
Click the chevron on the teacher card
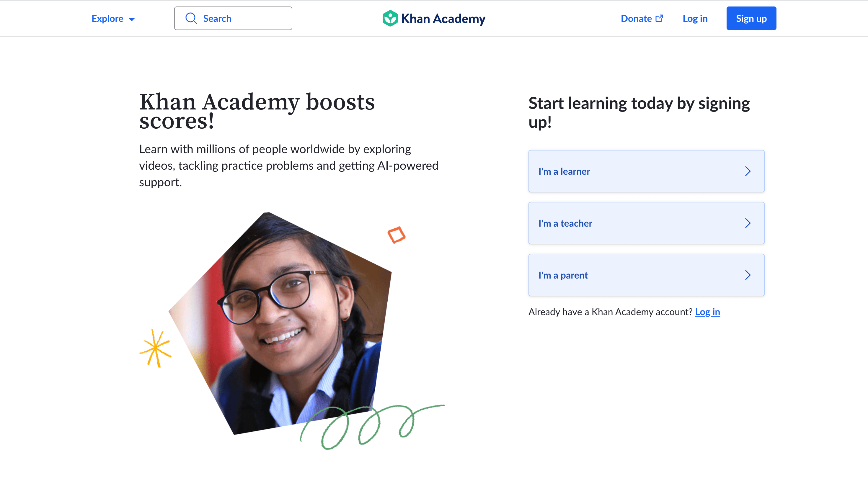click(748, 223)
